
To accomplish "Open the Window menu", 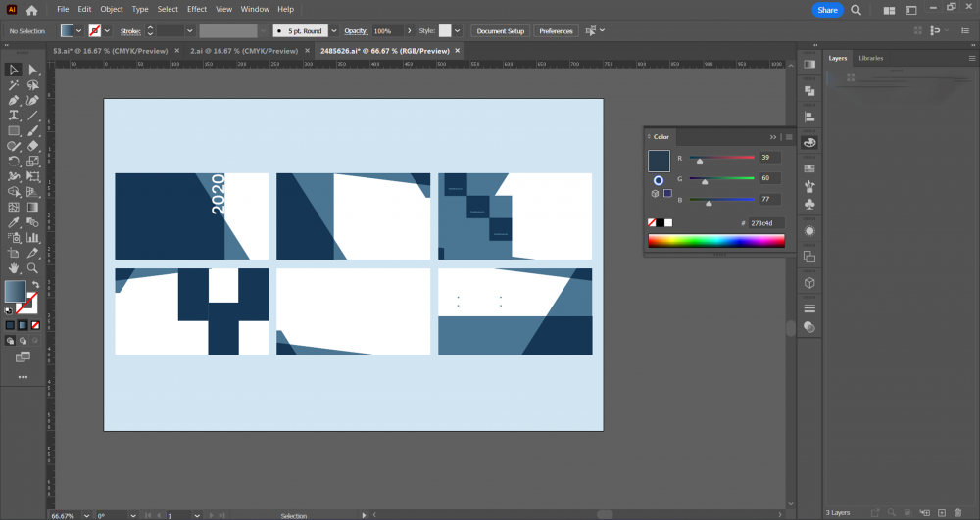I will click(x=255, y=10).
